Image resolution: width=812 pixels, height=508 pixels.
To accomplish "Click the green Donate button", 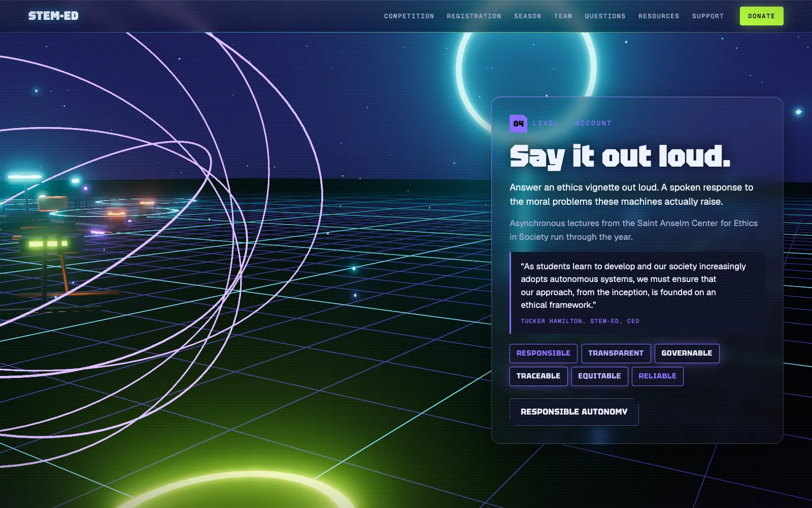I will pyautogui.click(x=762, y=16).
